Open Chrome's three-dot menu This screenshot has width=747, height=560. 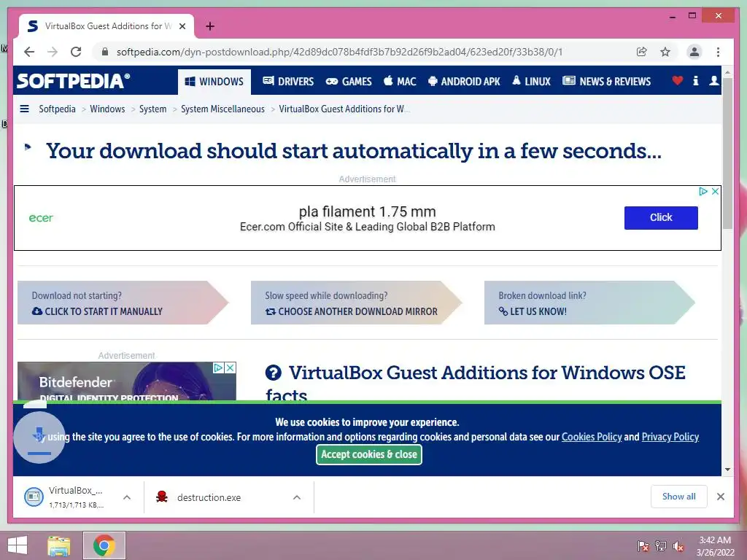718,52
